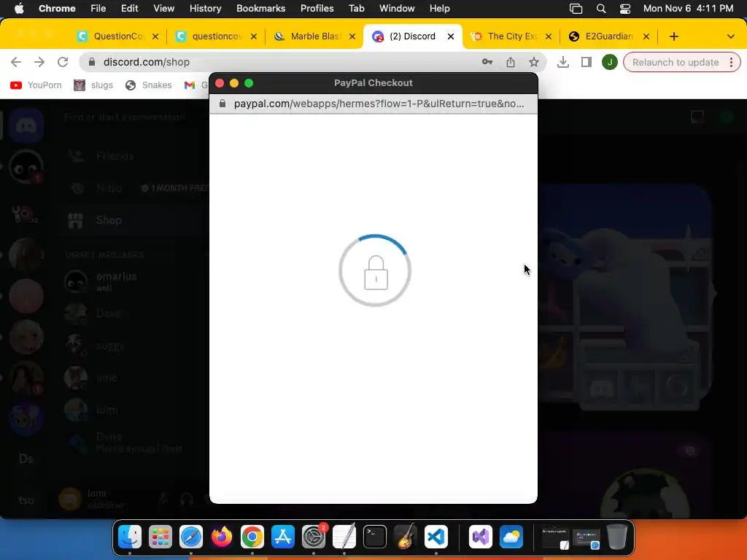Open the Apple menu
Screen dimensions: 747x560
tap(19, 9)
